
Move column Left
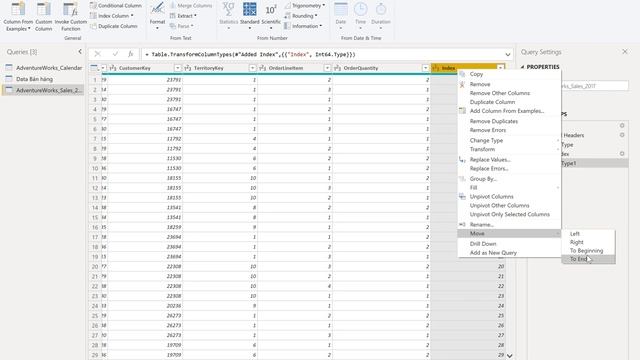pyautogui.click(x=588, y=234)
